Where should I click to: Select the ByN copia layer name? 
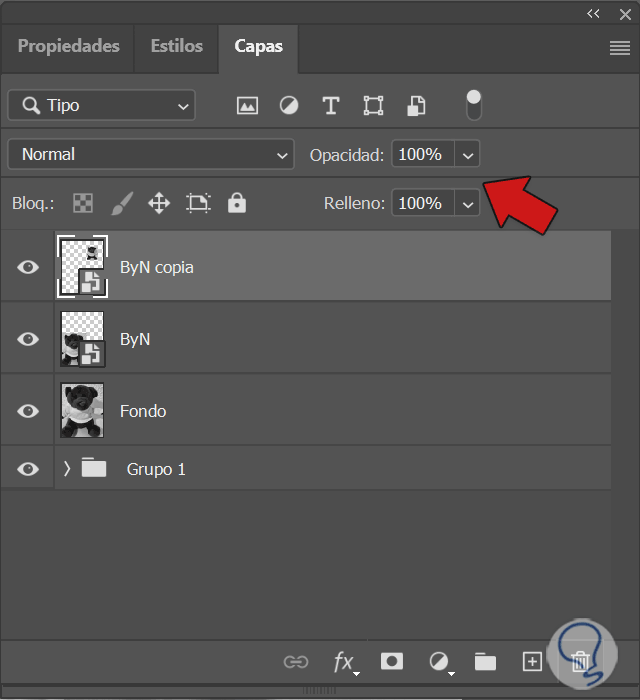157,267
